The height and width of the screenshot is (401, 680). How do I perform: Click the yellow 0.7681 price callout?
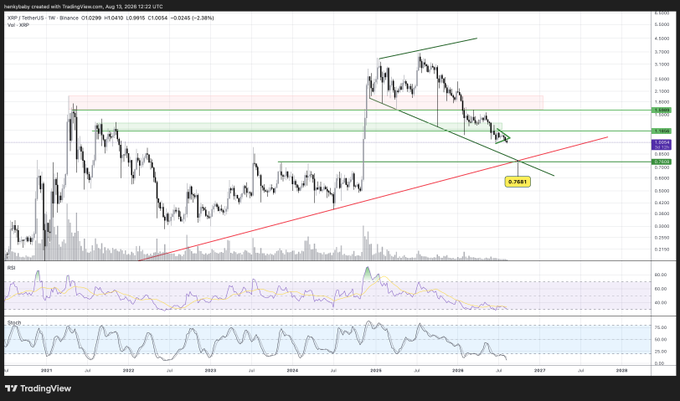point(517,182)
